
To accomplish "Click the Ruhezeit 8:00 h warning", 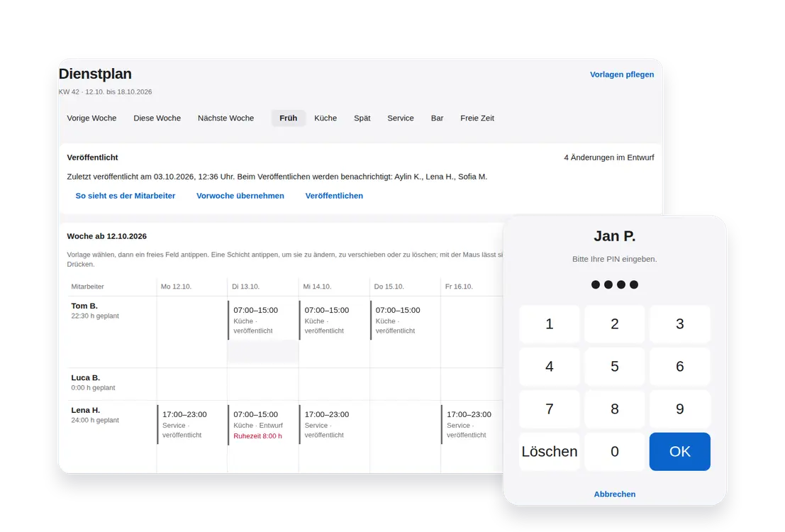I will [258, 436].
